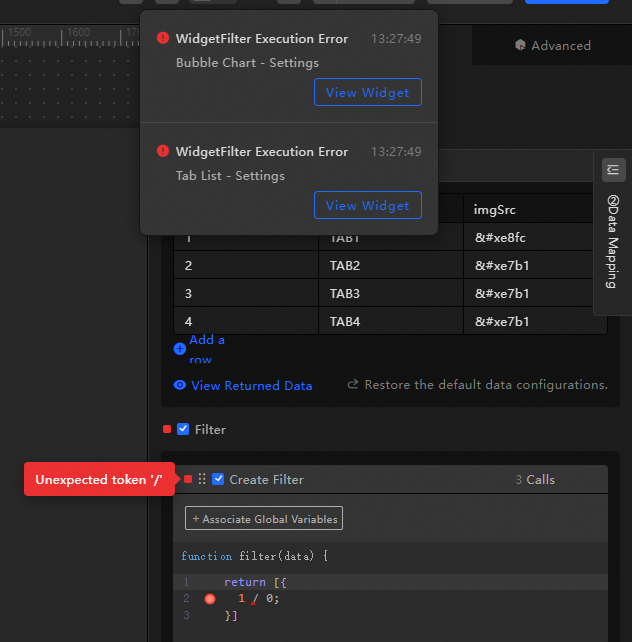Click the Add a row plus icon
This screenshot has width=632, height=642.
click(180, 348)
